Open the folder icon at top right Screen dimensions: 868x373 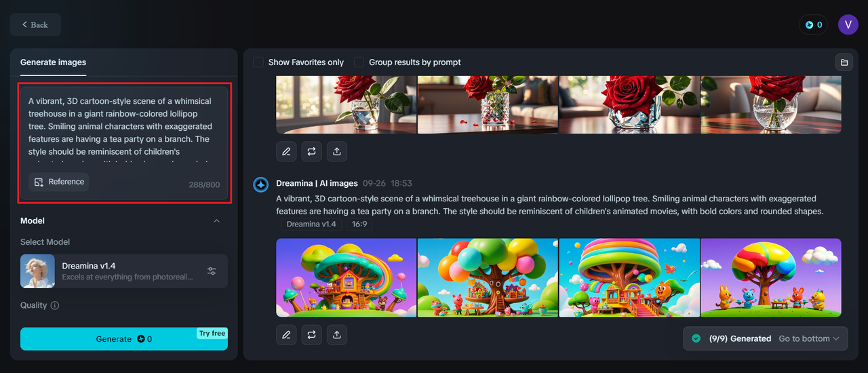click(x=844, y=62)
